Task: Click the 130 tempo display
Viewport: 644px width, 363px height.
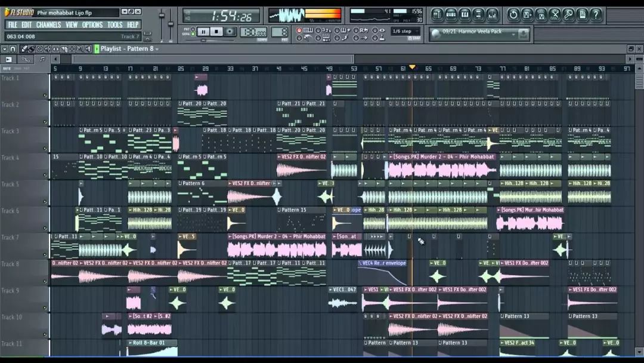Action: [253, 32]
